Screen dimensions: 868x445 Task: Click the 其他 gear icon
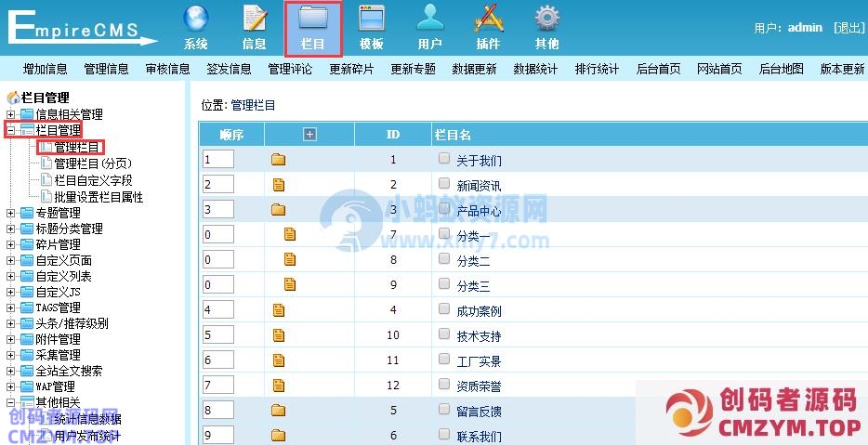(x=546, y=20)
